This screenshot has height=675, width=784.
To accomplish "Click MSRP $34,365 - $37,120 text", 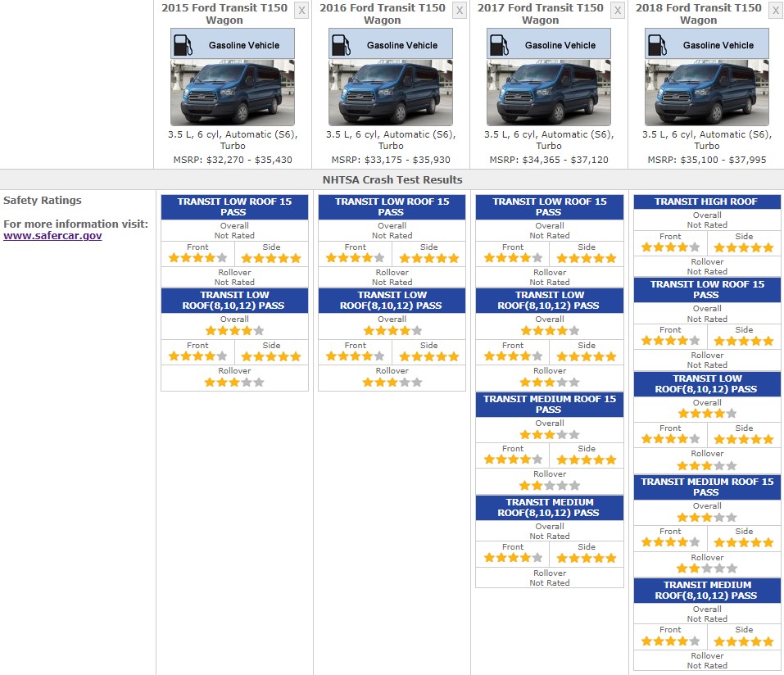I will 549,160.
